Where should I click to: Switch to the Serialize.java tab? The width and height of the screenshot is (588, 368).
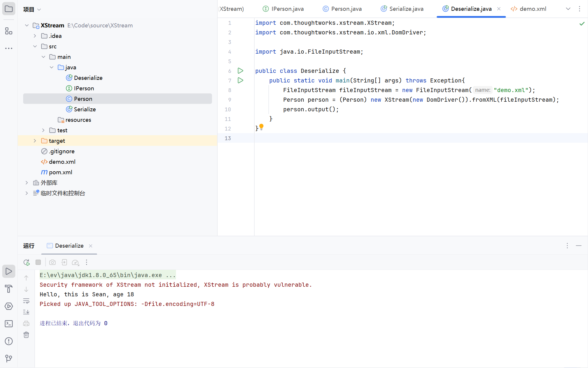coord(402,9)
